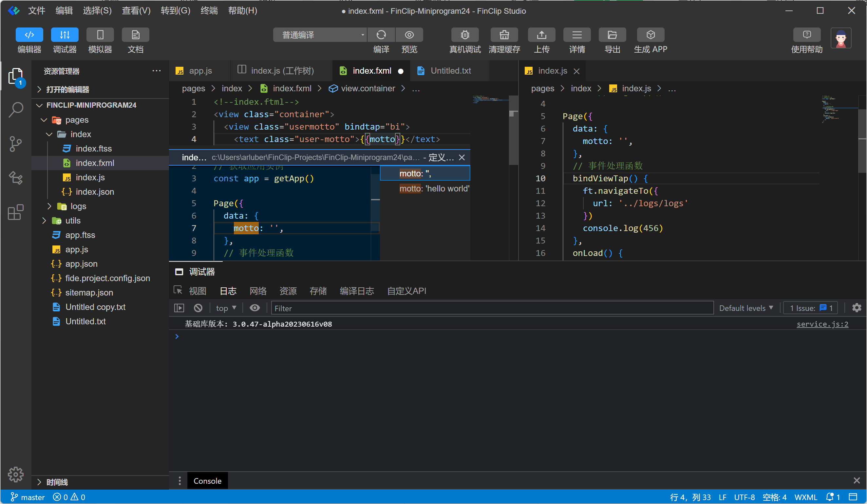Viewport: 867px width, 504px height.
Task: Click the console Filter input field
Action: pos(492,308)
